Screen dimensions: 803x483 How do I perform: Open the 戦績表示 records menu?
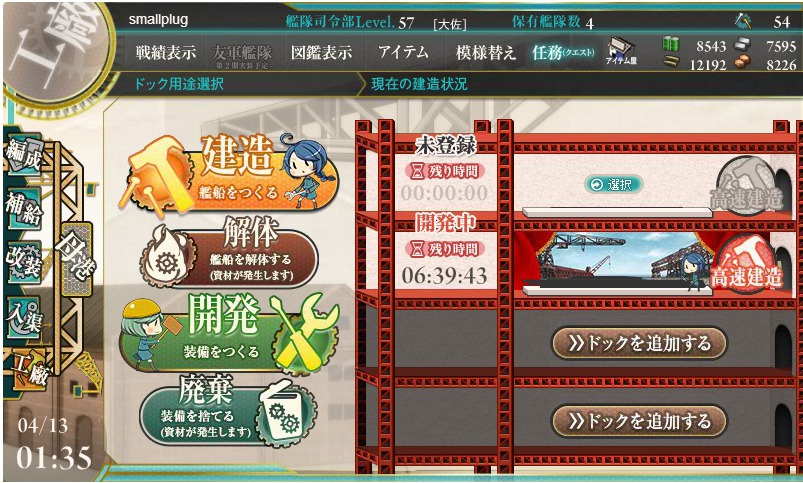click(x=165, y=53)
